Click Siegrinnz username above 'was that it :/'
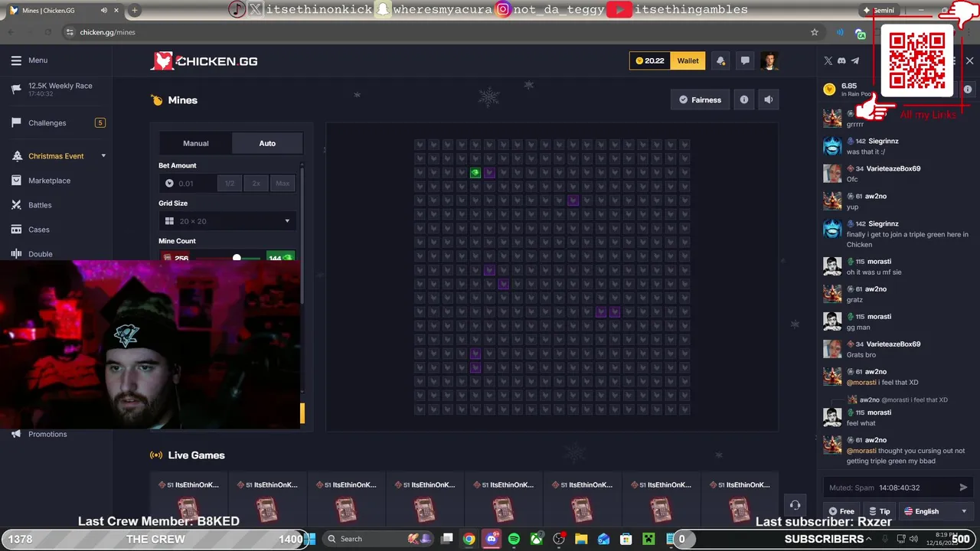Viewport: 980px width, 551px height. click(x=884, y=142)
